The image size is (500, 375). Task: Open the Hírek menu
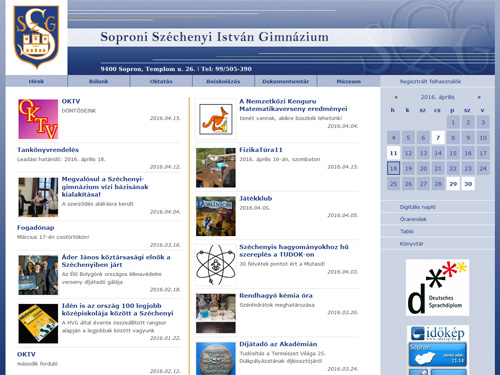tap(36, 81)
